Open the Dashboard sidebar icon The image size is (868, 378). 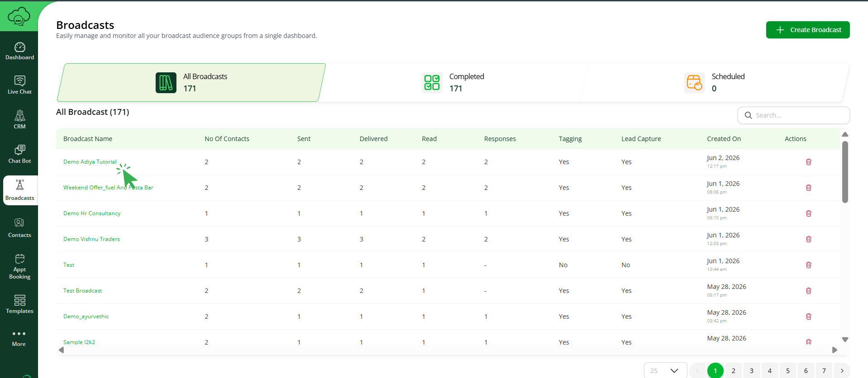point(19,51)
